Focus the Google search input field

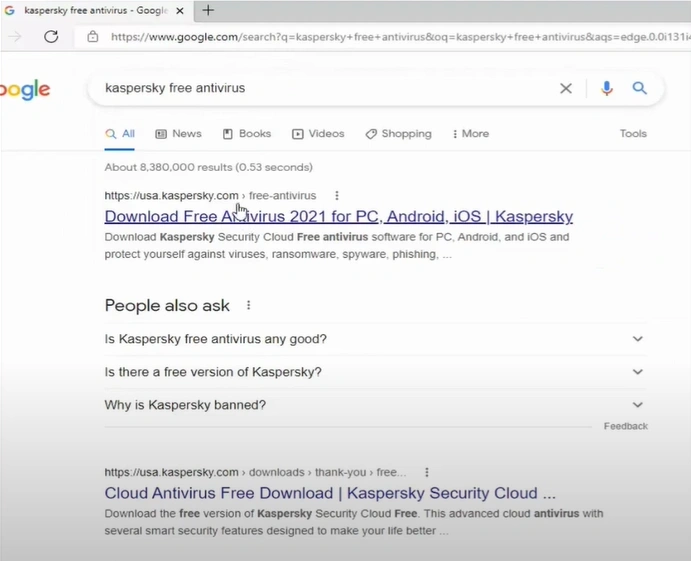326,88
